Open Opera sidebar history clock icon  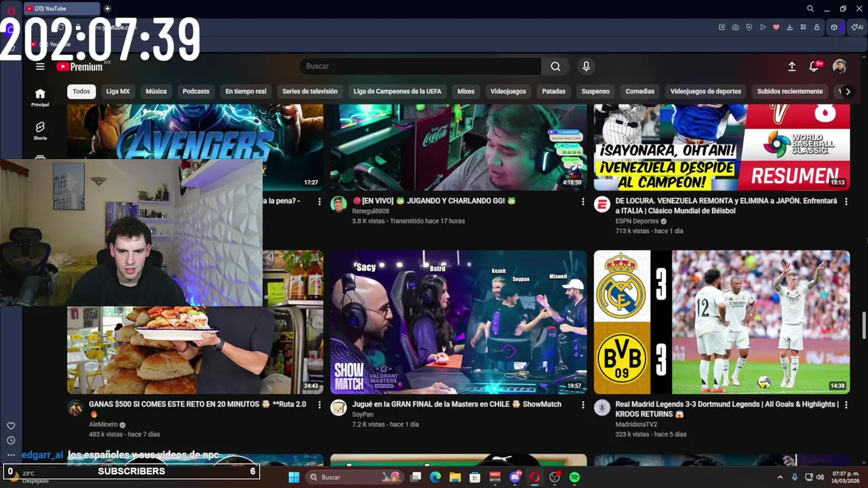click(11, 441)
